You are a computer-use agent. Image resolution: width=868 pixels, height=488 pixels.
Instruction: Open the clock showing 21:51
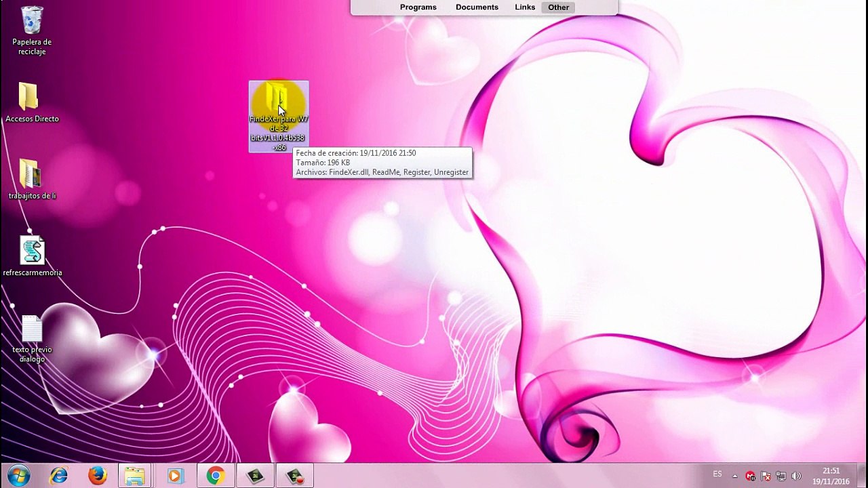pyautogui.click(x=831, y=476)
